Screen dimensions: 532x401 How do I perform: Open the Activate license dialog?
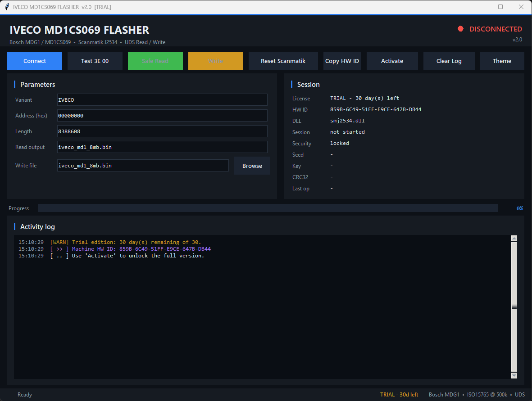392,61
